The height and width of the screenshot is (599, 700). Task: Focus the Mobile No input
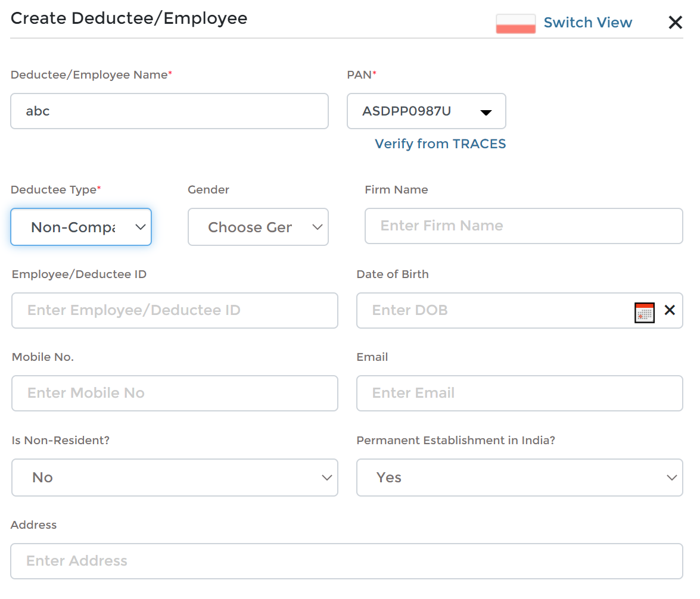(x=175, y=393)
